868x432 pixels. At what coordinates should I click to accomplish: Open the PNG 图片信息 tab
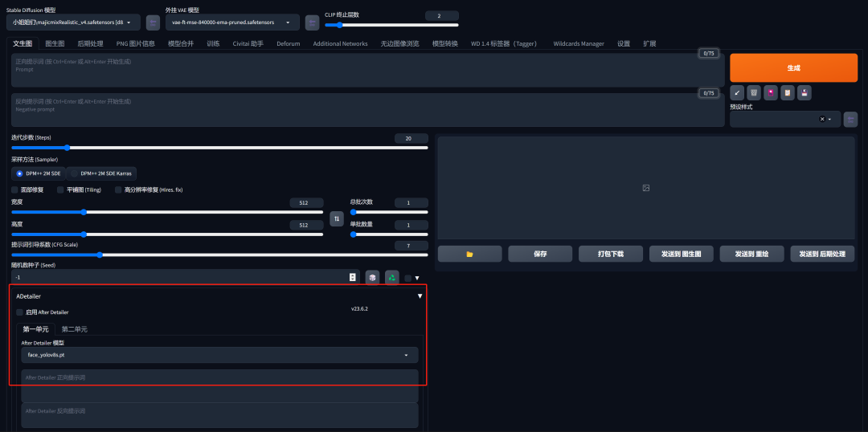click(136, 43)
